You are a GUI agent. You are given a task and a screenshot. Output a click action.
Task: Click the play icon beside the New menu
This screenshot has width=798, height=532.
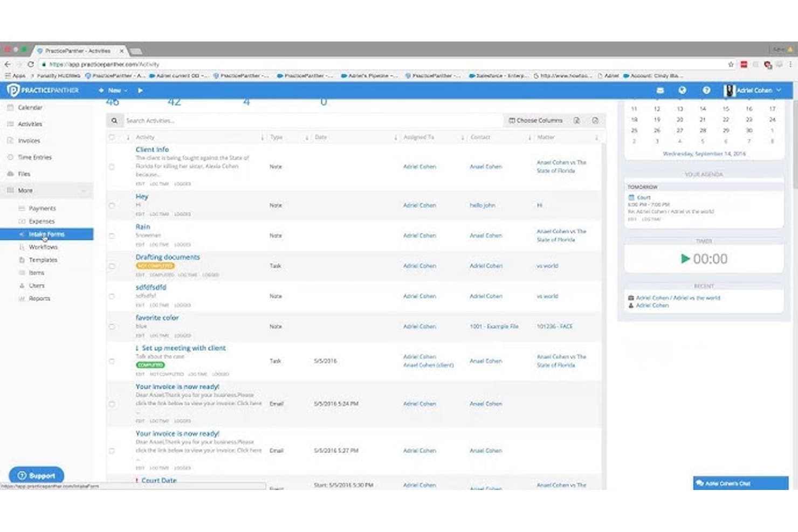point(140,91)
